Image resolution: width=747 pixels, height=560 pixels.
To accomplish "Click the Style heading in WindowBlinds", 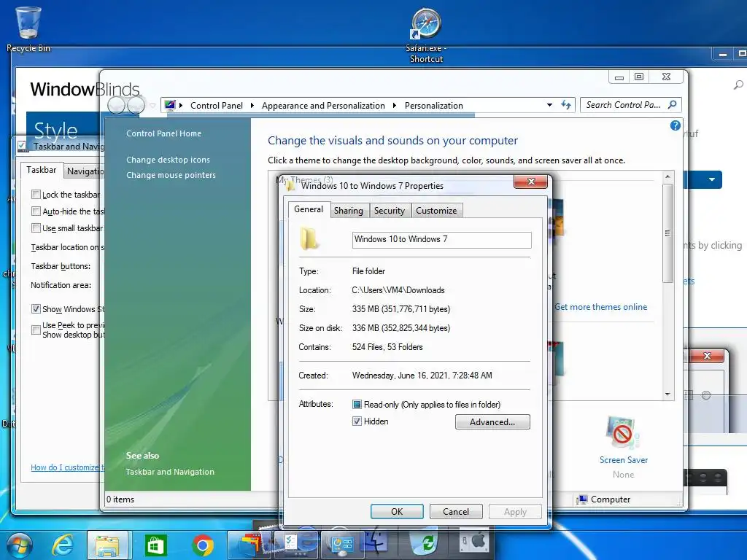I will click(55, 130).
